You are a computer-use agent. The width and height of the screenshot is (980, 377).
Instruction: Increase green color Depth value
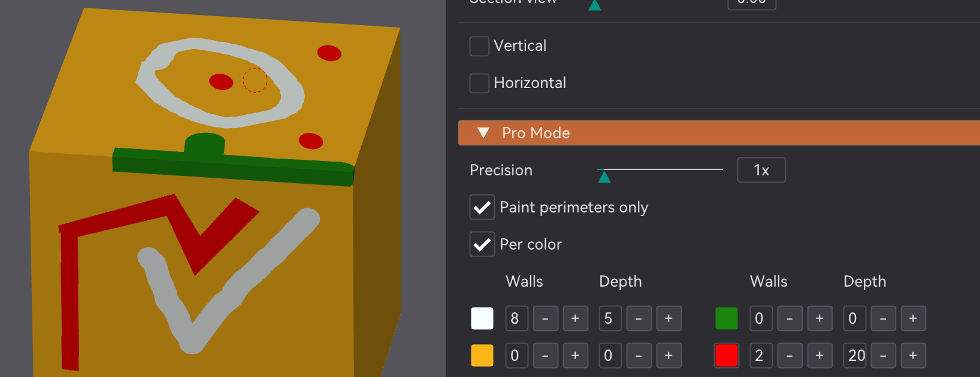click(914, 318)
